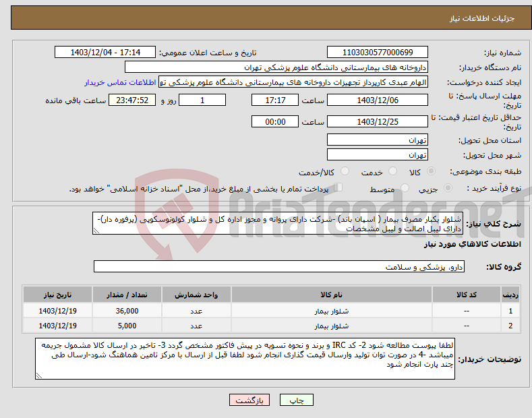Viewport: 532px width, 418px height.
Task: Click the delivery province field تهران
Action: pyautogui.click(x=378, y=140)
